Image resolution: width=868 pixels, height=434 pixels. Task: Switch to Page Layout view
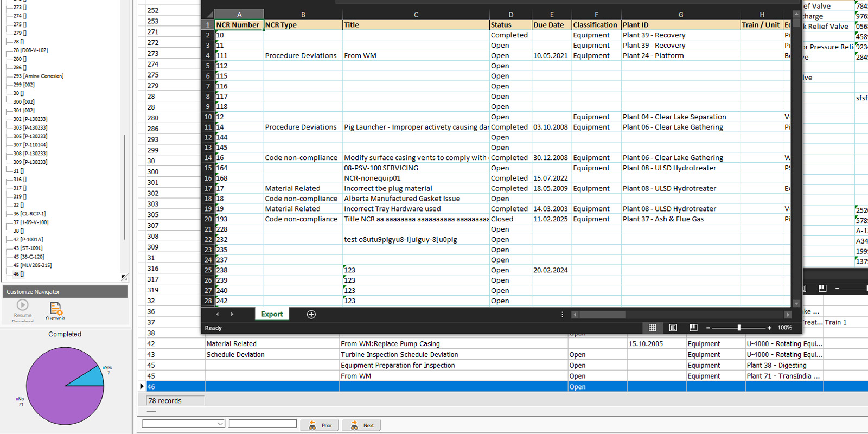[673, 328]
